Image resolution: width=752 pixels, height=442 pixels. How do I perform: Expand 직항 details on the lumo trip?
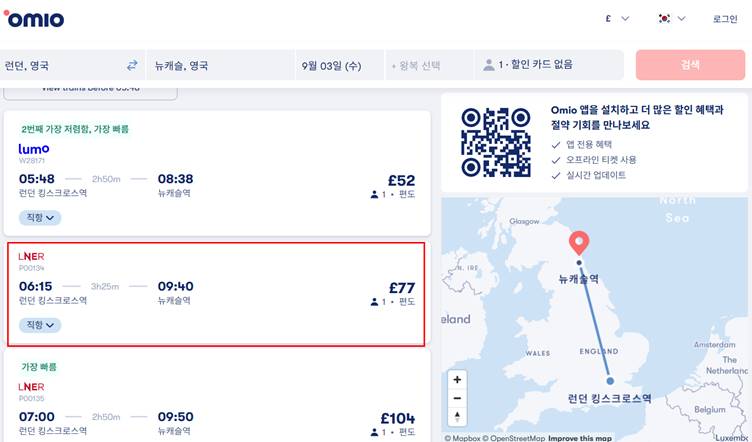pos(40,218)
